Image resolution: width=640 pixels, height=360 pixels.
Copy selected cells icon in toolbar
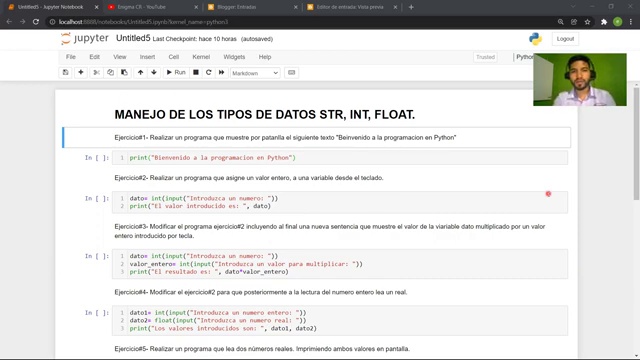[x=110, y=73]
